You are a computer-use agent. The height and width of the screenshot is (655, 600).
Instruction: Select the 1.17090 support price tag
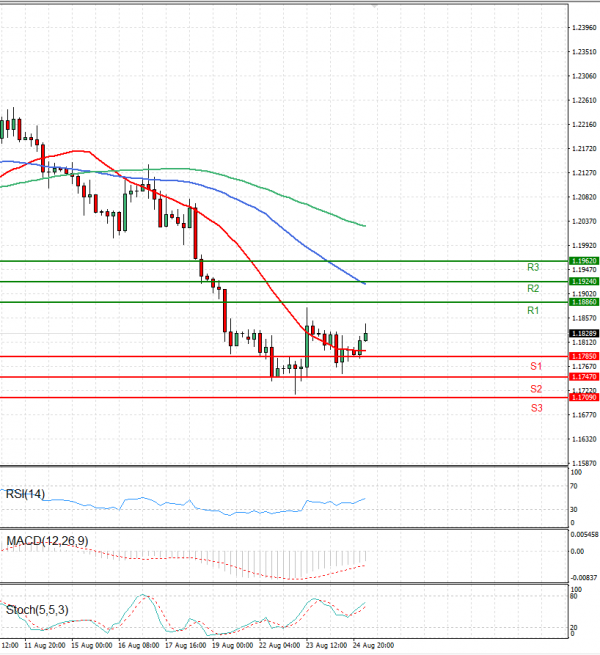pyautogui.click(x=584, y=397)
